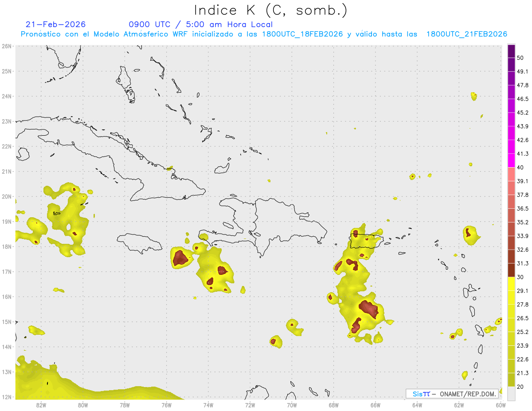The width and height of the screenshot is (532, 411).
Task: Click the colorbar value "30"
Action: click(520, 277)
